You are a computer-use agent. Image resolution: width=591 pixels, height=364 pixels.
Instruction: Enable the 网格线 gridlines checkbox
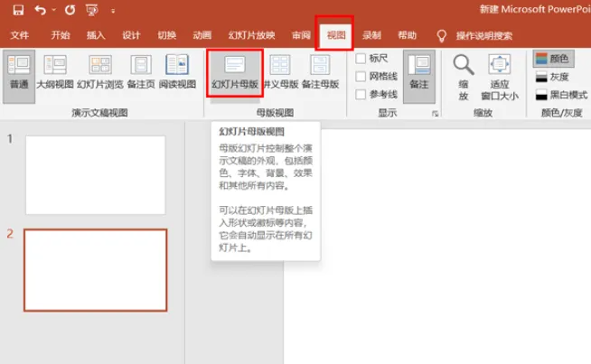click(x=361, y=77)
